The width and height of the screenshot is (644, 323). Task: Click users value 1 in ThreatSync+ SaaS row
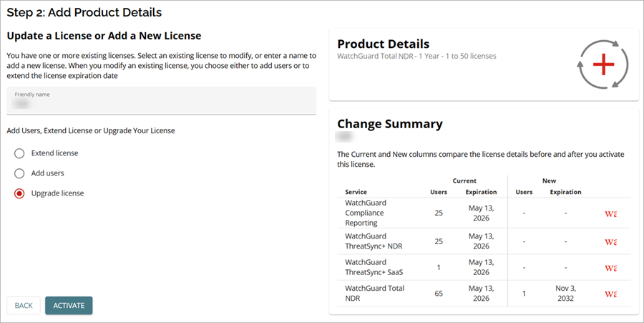439,268
